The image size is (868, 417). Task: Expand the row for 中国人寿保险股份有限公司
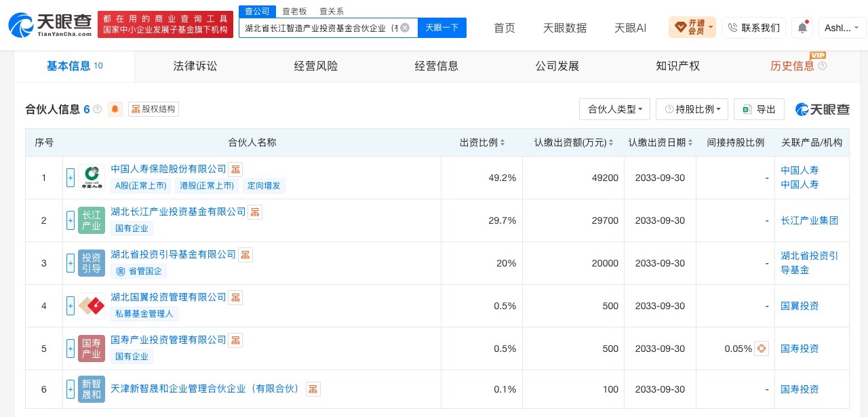(x=71, y=178)
